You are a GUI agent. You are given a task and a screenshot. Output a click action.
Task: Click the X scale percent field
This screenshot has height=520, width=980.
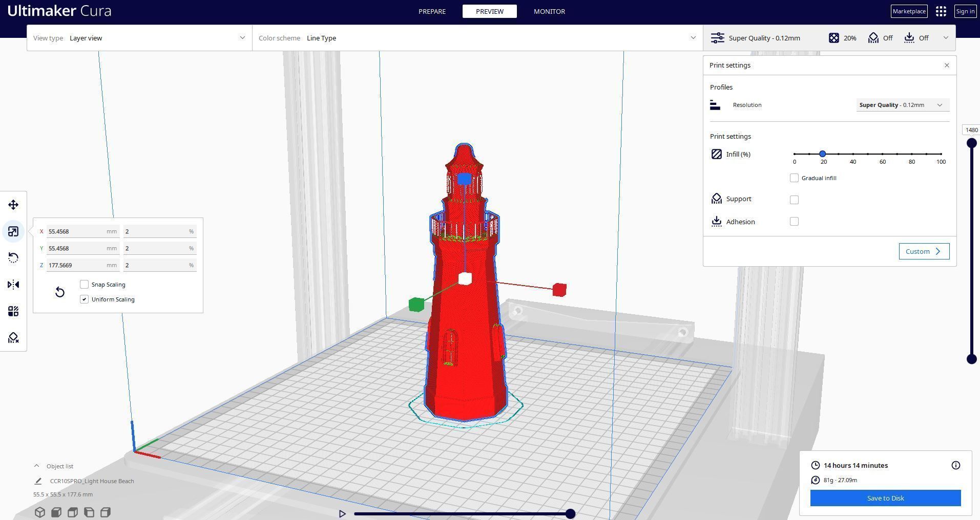pyautogui.click(x=160, y=231)
